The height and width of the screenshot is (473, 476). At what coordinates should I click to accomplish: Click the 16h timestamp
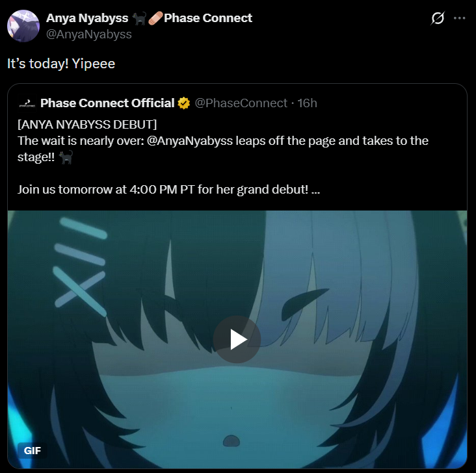(307, 103)
